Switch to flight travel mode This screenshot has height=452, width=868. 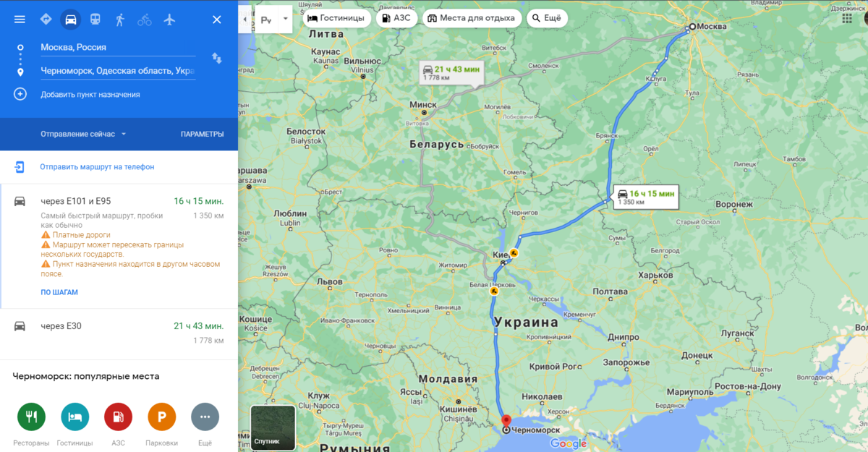(169, 20)
